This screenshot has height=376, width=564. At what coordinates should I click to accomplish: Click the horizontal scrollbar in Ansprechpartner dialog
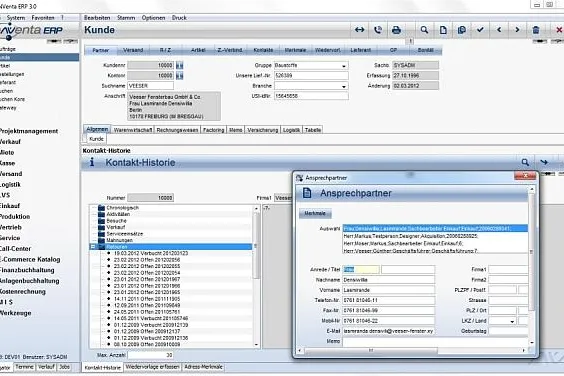(x=370, y=350)
